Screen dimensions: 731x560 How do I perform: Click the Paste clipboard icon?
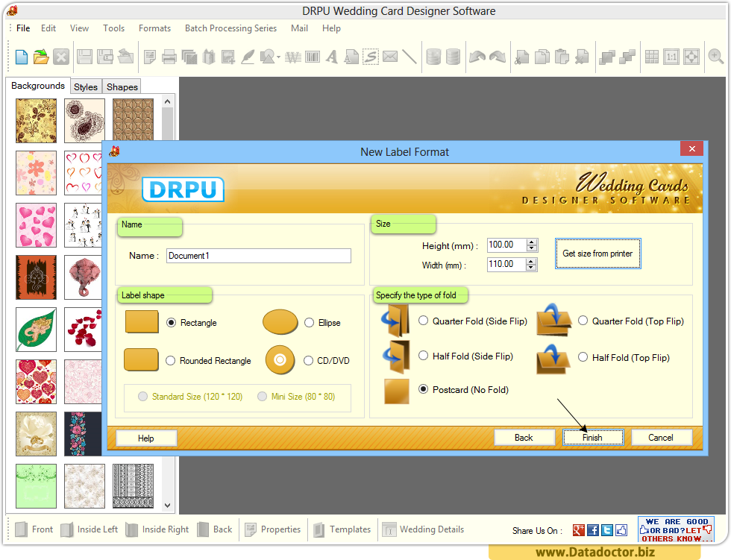coord(562,57)
